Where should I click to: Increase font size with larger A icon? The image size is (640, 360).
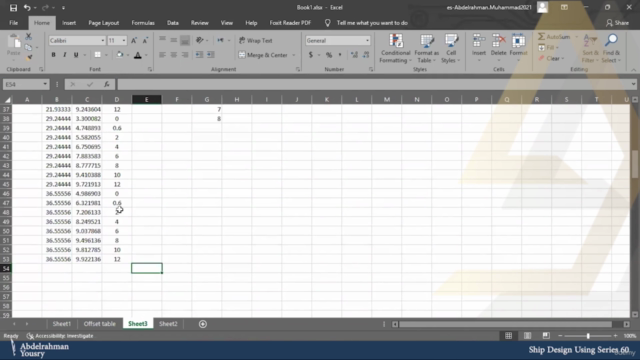pyautogui.click(x=134, y=40)
